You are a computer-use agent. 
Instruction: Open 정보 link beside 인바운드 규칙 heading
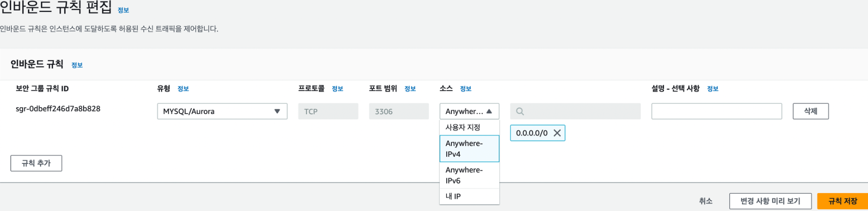coord(77,65)
